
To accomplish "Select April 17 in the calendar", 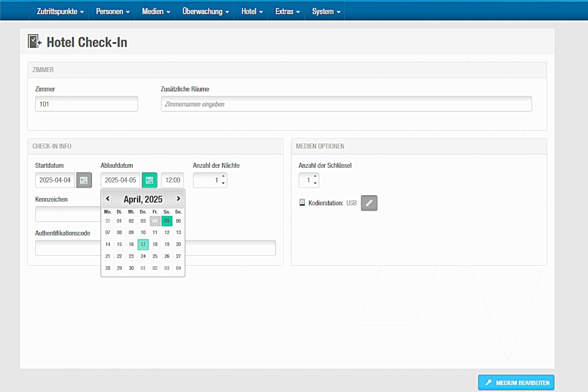I will tap(143, 244).
